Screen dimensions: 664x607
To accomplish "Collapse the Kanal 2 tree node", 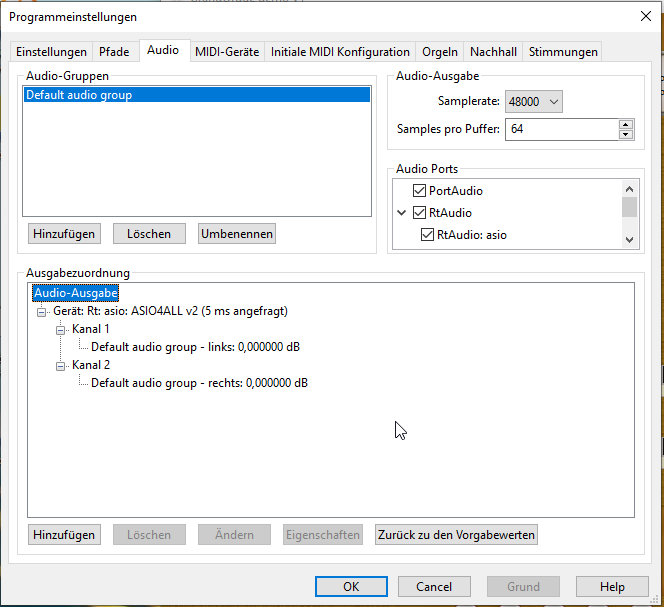I will [x=60, y=365].
